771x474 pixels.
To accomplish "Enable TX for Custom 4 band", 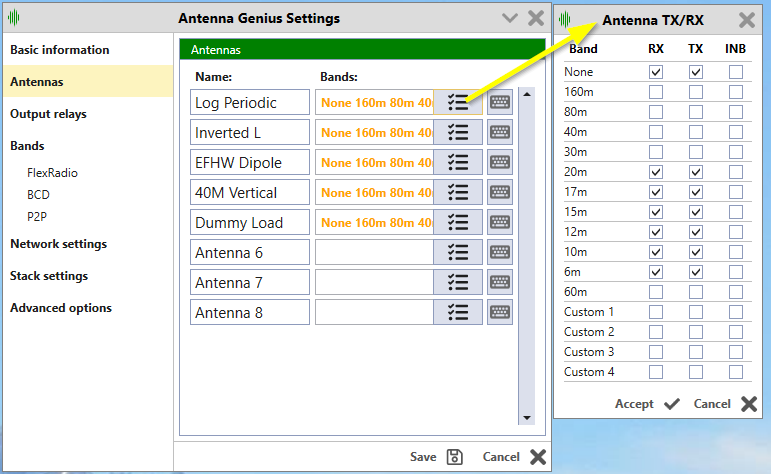I will pyautogui.click(x=695, y=372).
